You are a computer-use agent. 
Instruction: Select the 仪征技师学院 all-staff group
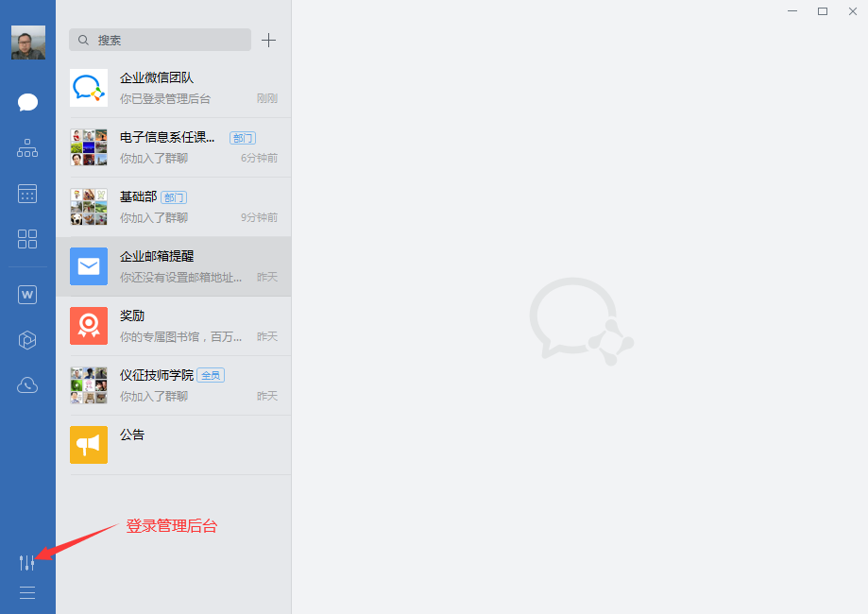[x=174, y=385]
